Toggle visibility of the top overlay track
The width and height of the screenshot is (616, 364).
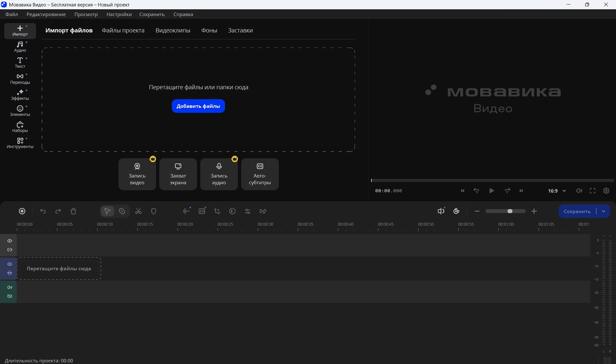(x=10, y=241)
